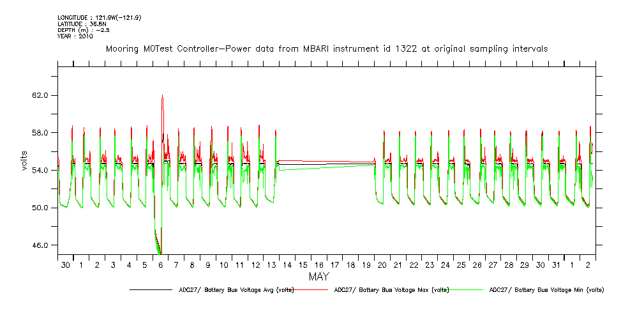Click the YEAR : 2010 text
The width and height of the screenshot is (644, 322).
tap(75, 36)
